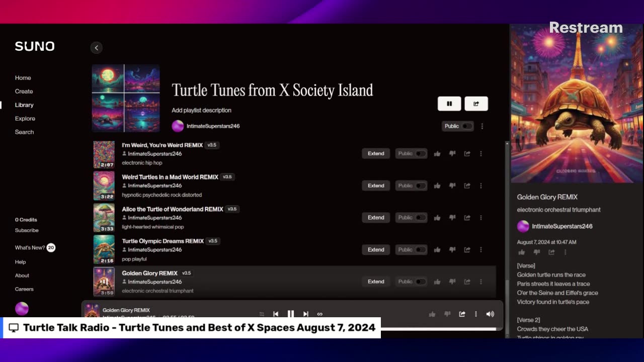The image size is (644, 362).
Task: Extend Golden Glory REMIX
Action: 376,282
